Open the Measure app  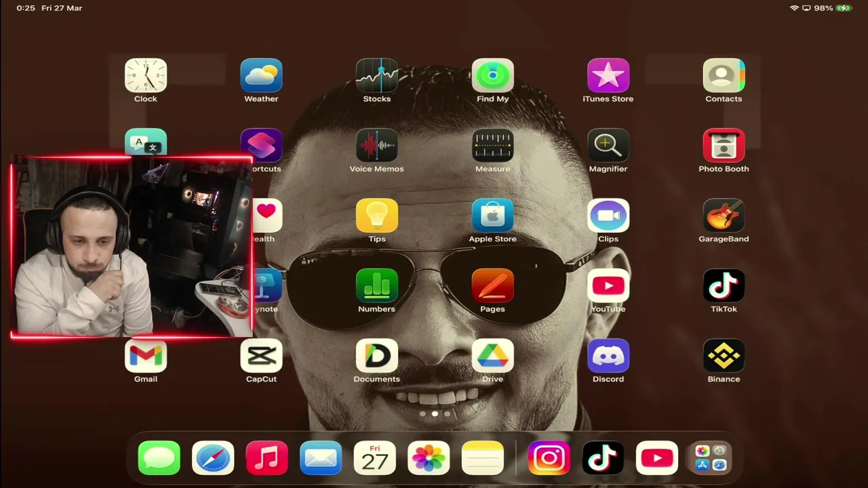[x=493, y=146]
